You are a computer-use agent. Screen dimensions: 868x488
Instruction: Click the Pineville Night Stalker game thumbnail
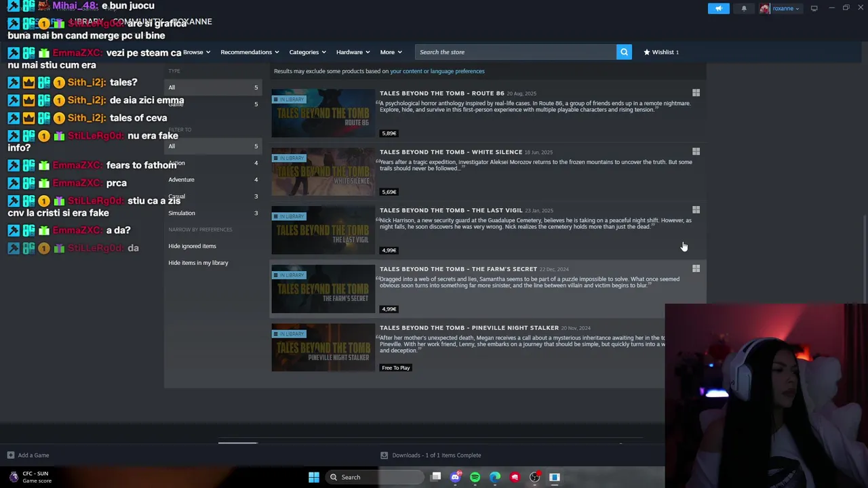(323, 348)
